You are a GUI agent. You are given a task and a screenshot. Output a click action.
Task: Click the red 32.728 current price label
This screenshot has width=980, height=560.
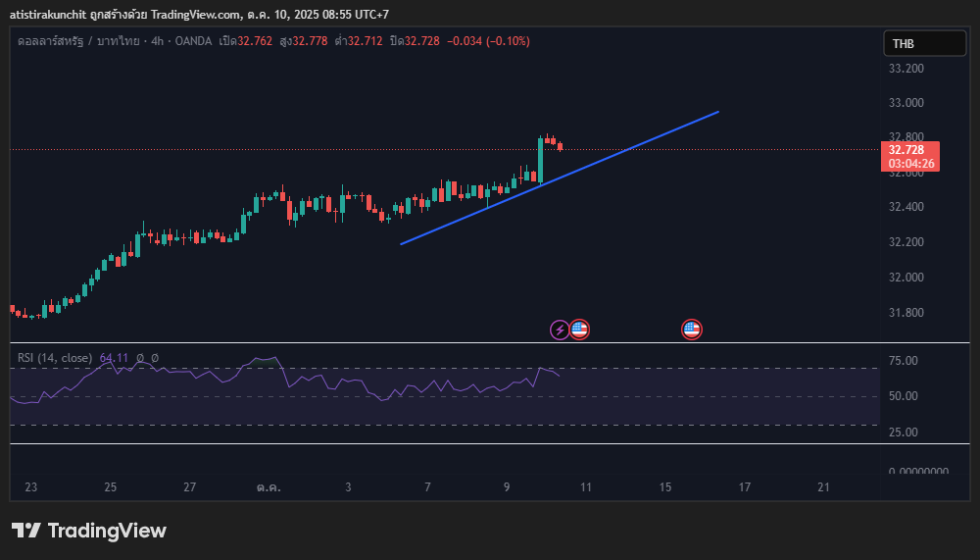911,150
